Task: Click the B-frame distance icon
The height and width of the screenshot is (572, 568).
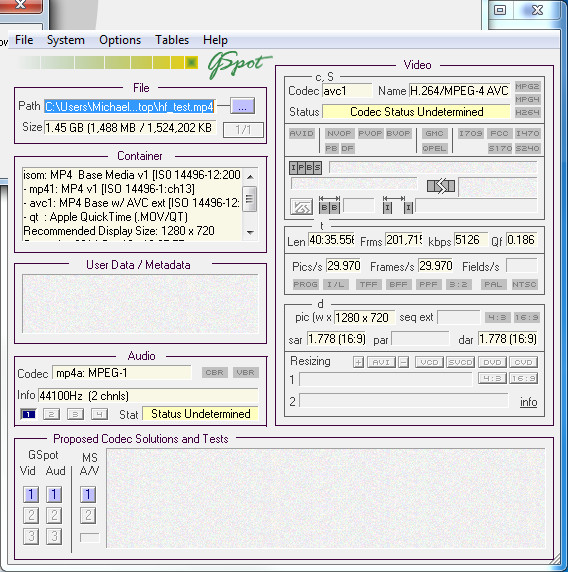Action: [329, 205]
